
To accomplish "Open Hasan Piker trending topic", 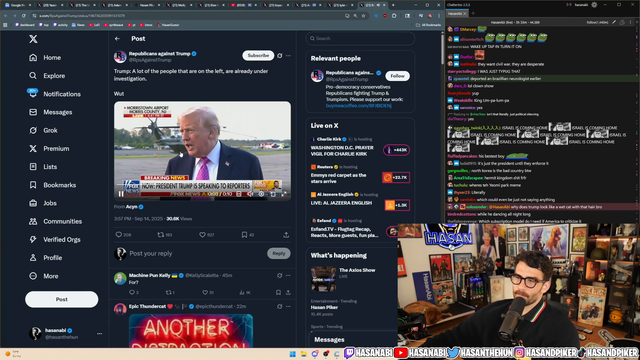I will coord(324,307).
